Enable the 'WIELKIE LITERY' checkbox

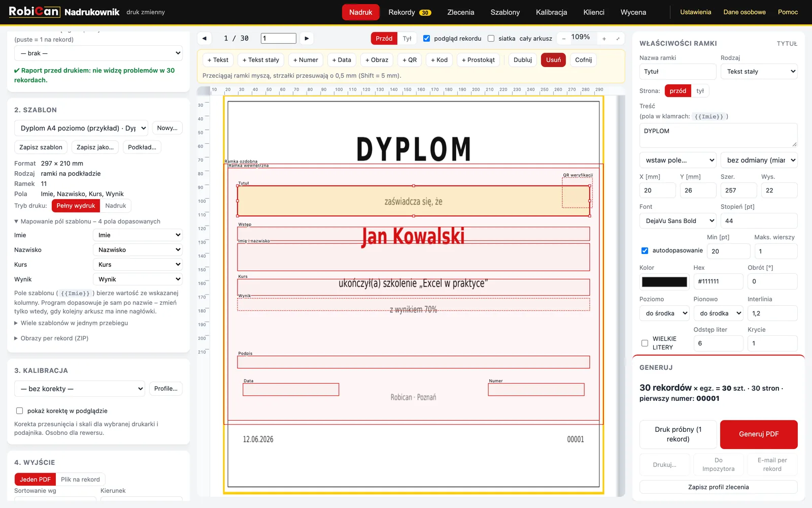click(645, 343)
